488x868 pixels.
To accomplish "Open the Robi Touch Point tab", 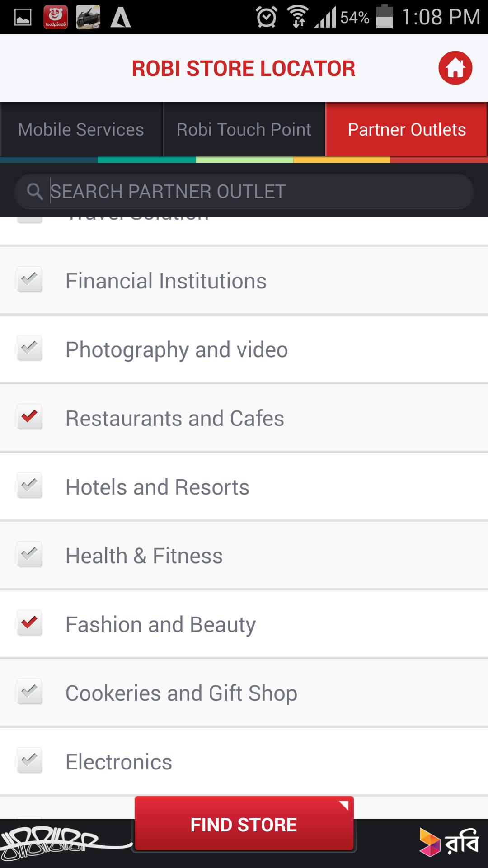I will point(244,130).
